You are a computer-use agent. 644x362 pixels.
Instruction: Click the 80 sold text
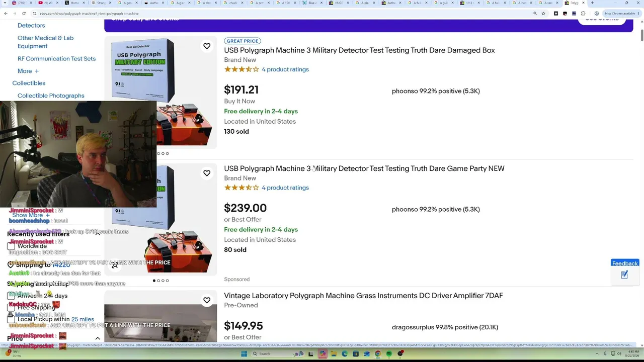coord(235,250)
